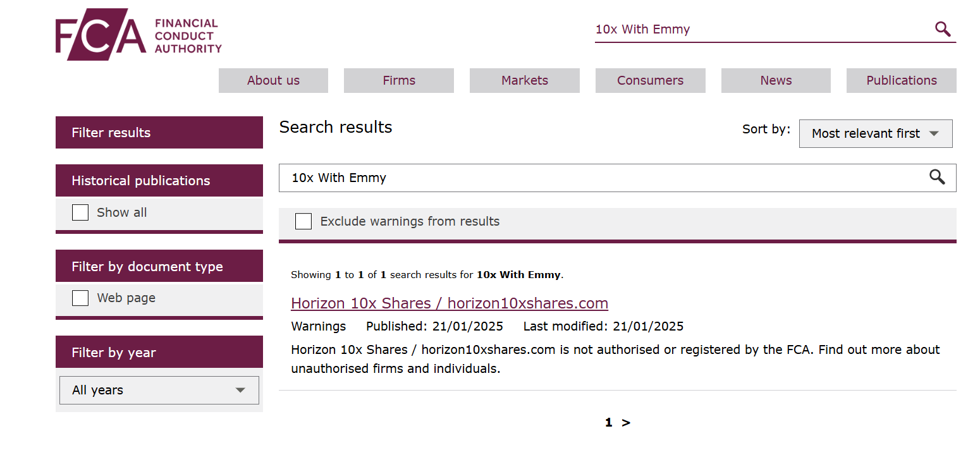Viewport: 980px width, 450px height.
Task: Click the Historical publications heading
Action: coord(159,181)
